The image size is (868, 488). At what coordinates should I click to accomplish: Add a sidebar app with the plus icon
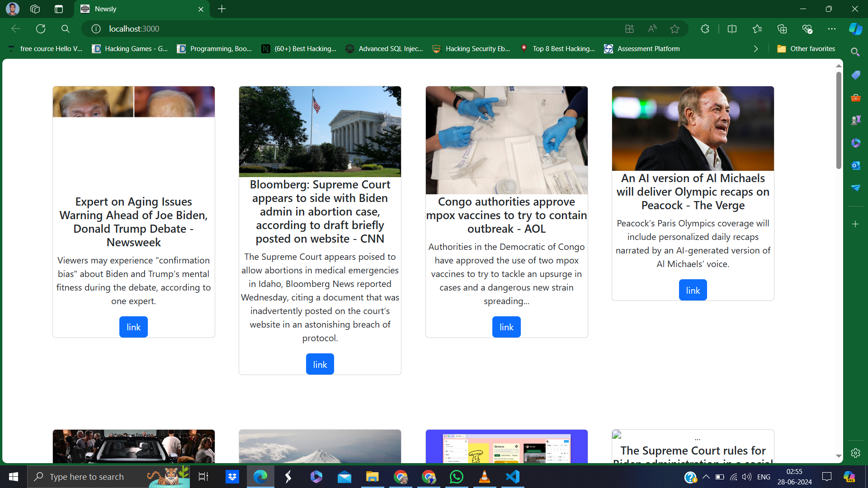pos(855,224)
